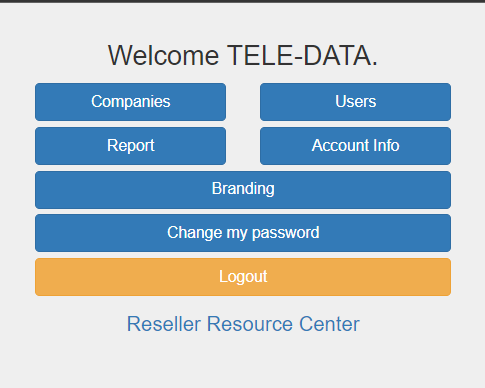Image resolution: width=485 pixels, height=388 pixels.
Task: Open the Companies section
Action: pyautogui.click(x=130, y=102)
